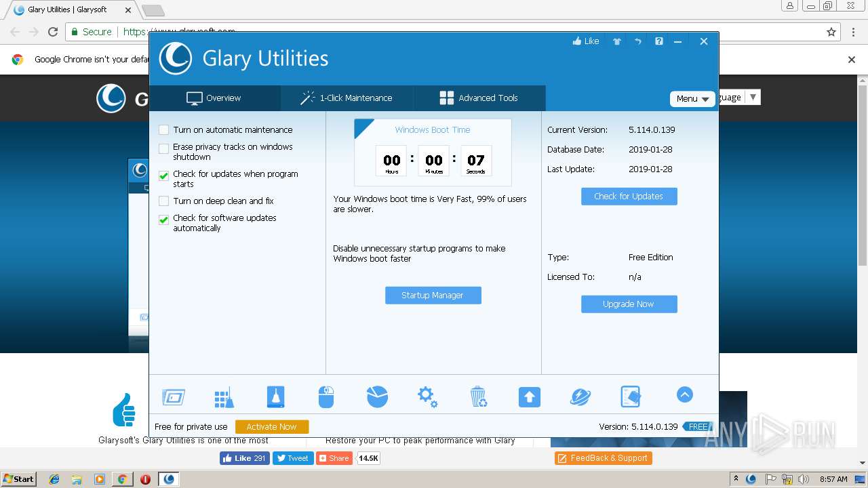Click the volume speaker tray icon
The height and width of the screenshot is (488, 868).
pyautogui.click(x=804, y=479)
